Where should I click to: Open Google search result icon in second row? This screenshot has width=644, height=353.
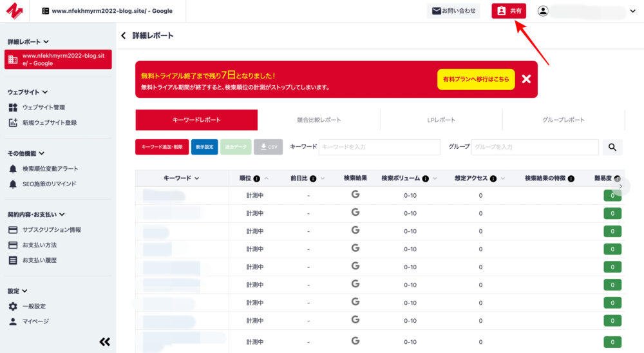click(x=355, y=212)
